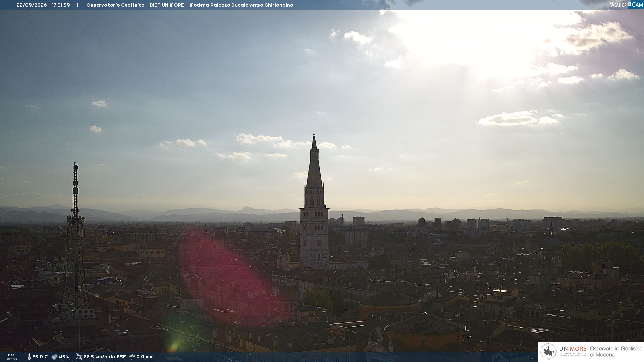Click the UNIMORE university seal emblem
This screenshot has width=644, height=362.
pos(548,352)
